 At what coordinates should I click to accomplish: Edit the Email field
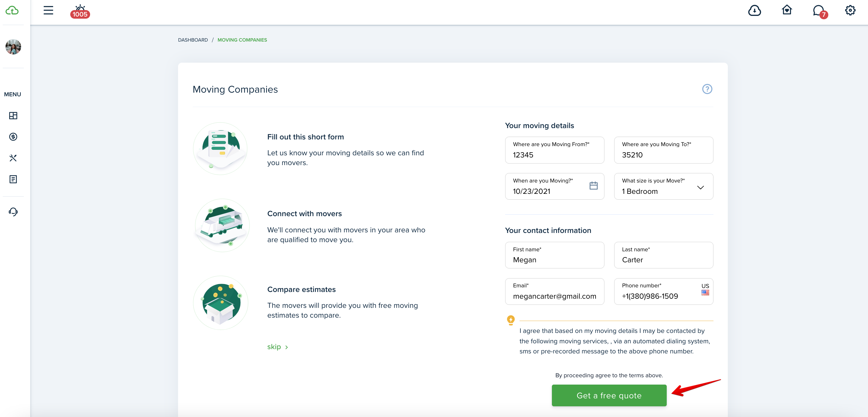(x=554, y=291)
